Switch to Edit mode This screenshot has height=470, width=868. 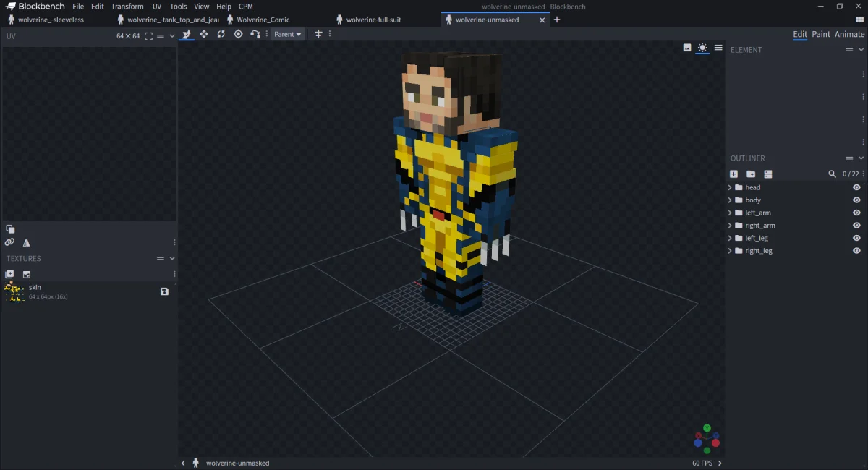click(800, 34)
